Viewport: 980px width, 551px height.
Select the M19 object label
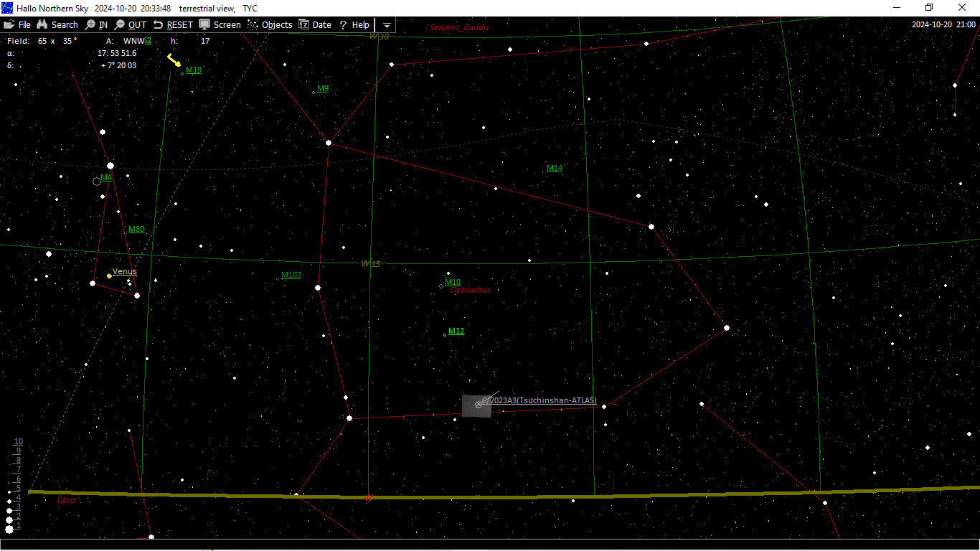coord(194,70)
